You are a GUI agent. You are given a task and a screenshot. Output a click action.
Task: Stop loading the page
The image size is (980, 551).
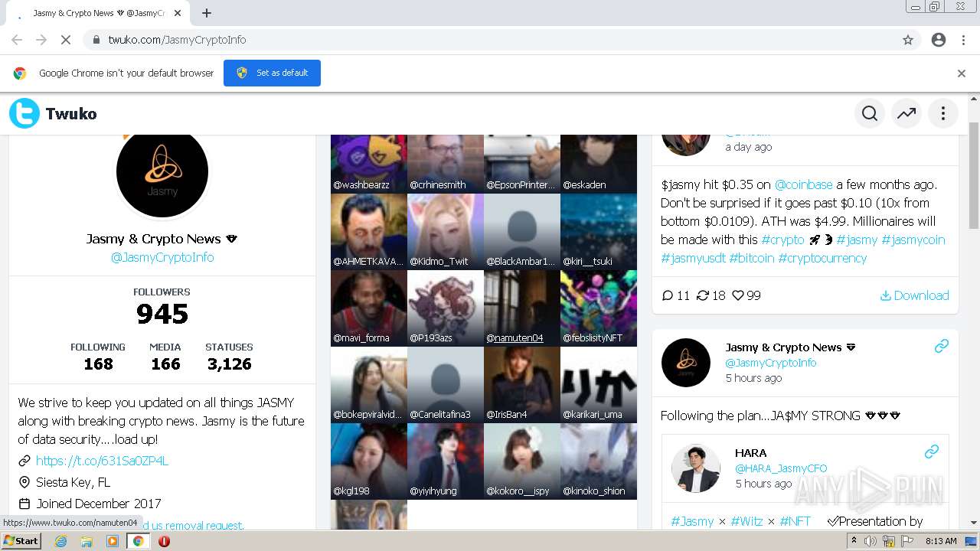click(x=66, y=40)
